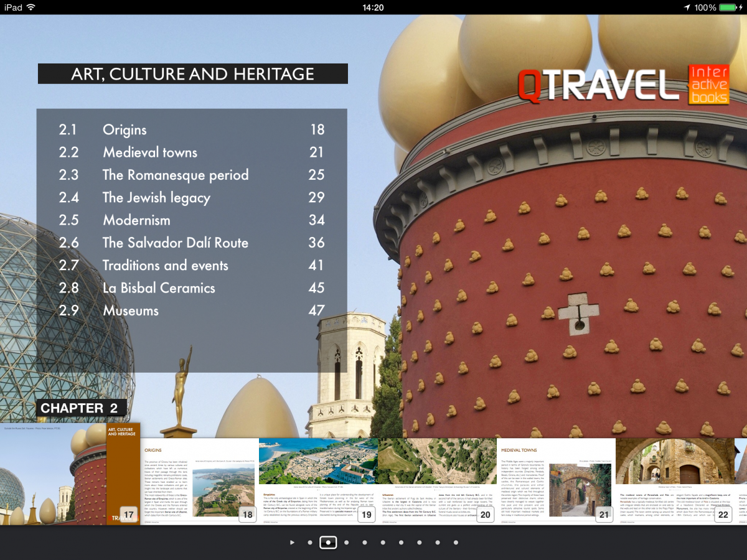
Task: Select the fourth chapter dot
Action: pos(365,543)
